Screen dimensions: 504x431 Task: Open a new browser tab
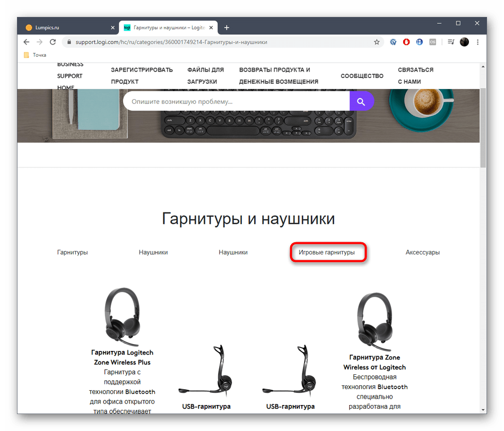pos(227,28)
